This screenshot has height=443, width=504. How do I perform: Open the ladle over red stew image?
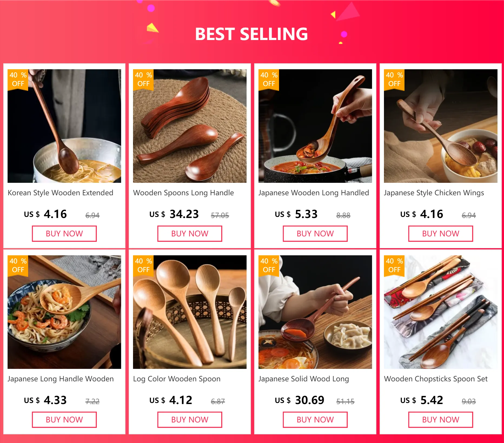click(315, 126)
